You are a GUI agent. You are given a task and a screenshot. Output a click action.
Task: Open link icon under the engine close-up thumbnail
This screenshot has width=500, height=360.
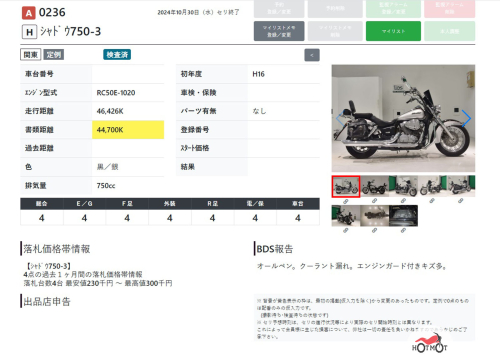[x=374, y=230]
